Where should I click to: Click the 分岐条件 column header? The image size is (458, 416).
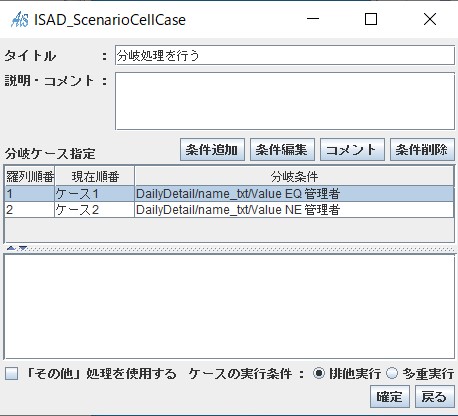point(294,176)
